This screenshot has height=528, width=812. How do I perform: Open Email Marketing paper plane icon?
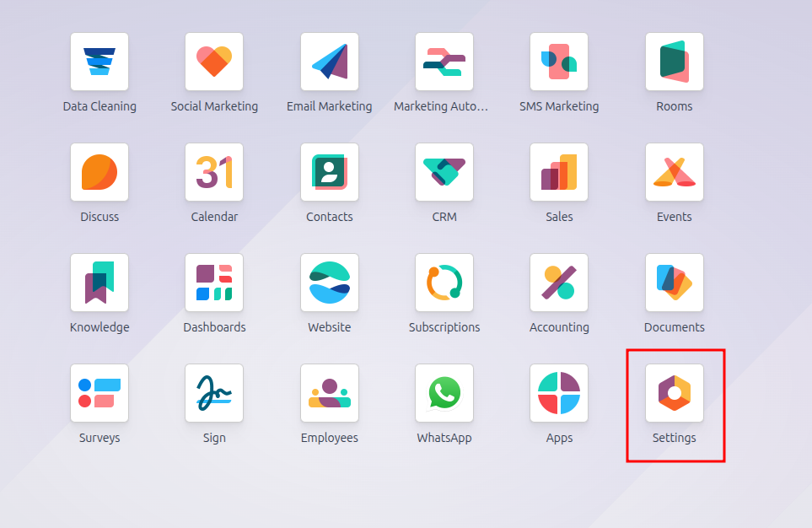pos(330,62)
